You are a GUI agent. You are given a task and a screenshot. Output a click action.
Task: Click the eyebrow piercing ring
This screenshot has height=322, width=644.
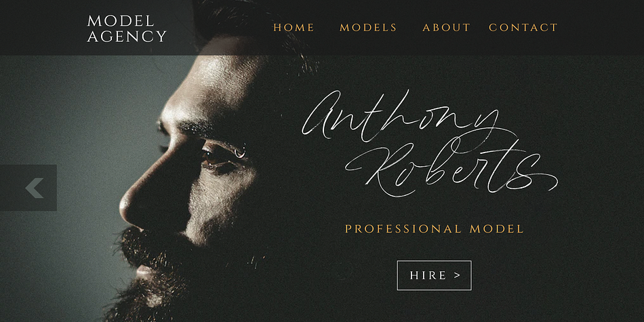click(239, 154)
